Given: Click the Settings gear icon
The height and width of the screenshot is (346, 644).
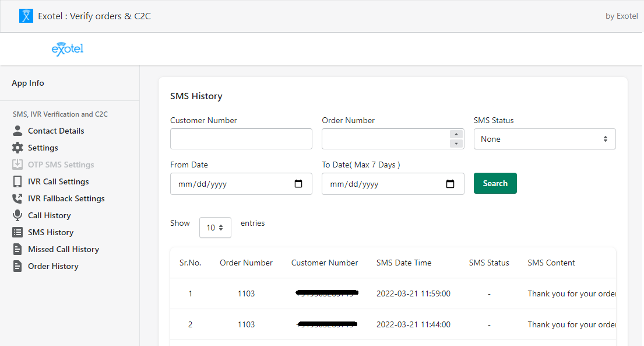Looking at the screenshot, I should pyautogui.click(x=17, y=148).
